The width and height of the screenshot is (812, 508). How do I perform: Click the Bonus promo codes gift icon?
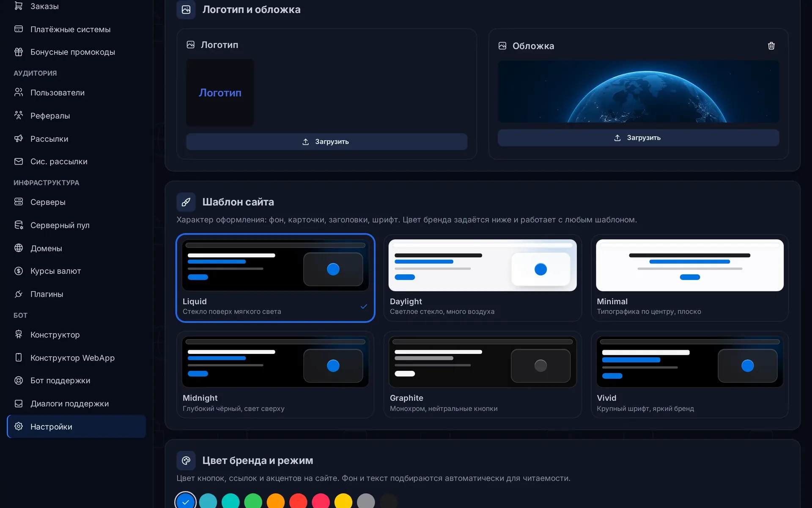click(x=19, y=52)
